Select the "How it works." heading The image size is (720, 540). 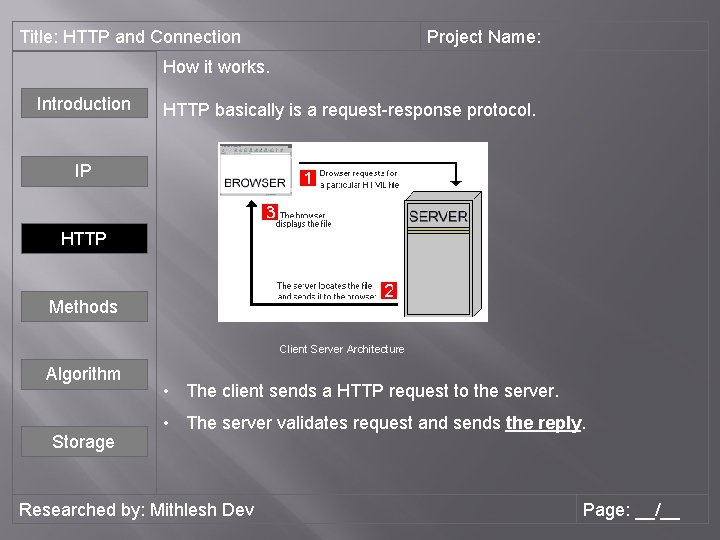(216, 67)
